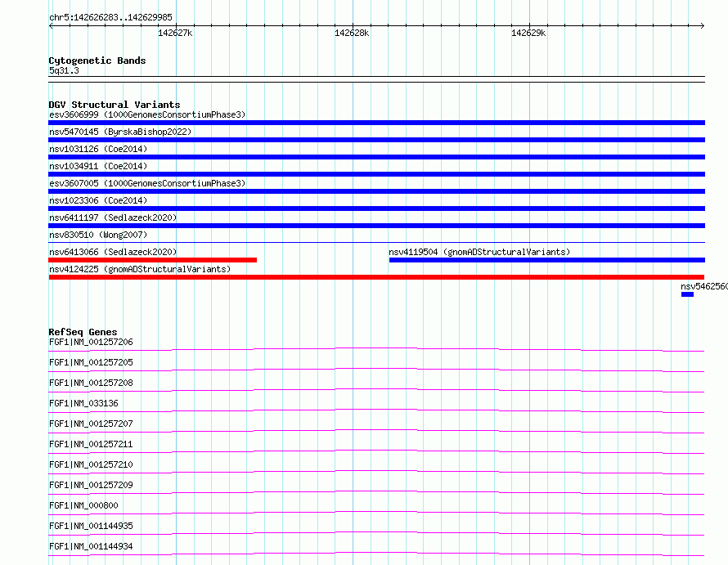The height and width of the screenshot is (565, 728).
Task: Click the nsv830510 (Wong2007) label
Action: pos(98,235)
